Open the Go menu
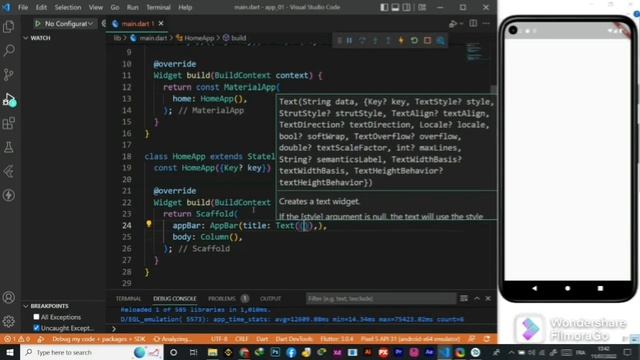Viewport: 640px width, 360px height. tap(115, 7)
